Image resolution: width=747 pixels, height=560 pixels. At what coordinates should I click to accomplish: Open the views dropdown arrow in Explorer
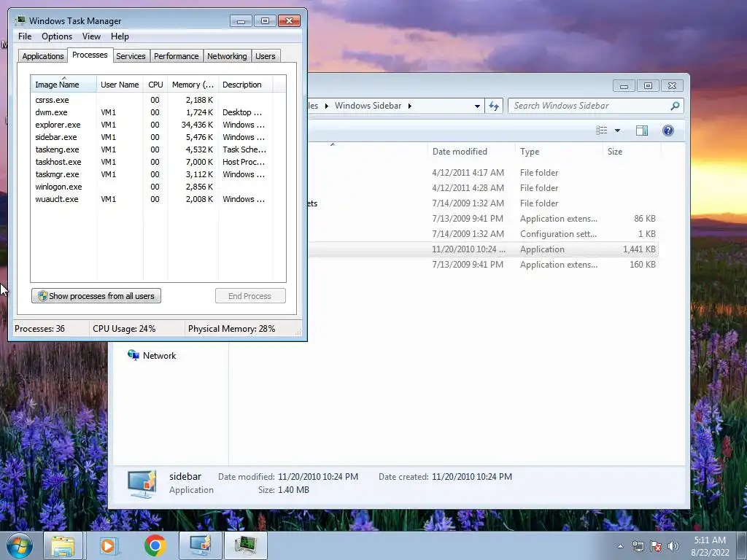(617, 131)
